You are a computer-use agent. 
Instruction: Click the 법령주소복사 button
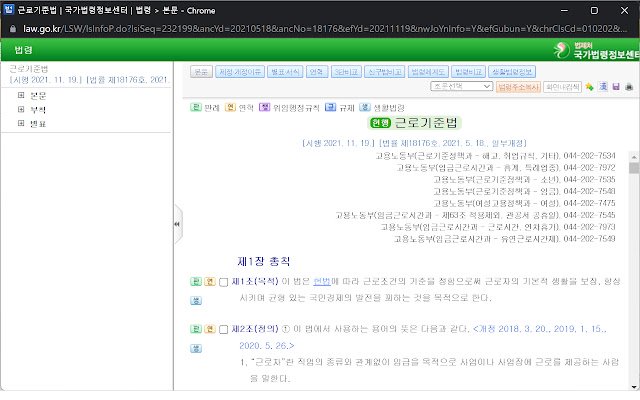(518, 87)
